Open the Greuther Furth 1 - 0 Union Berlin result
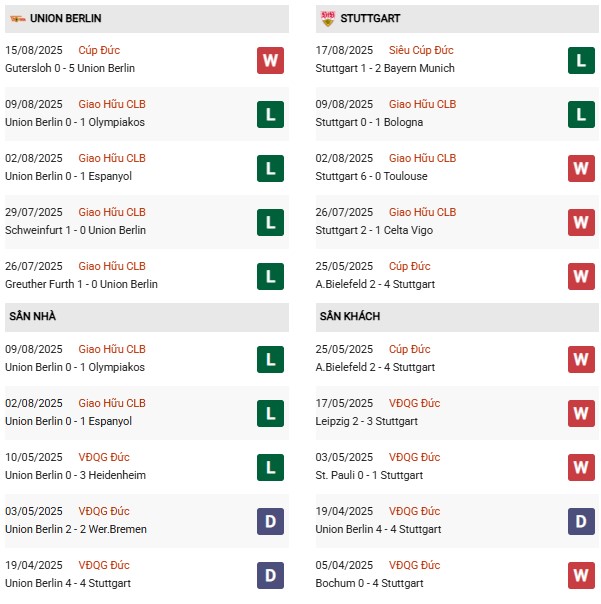The image size is (601, 604). [x=81, y=284]
